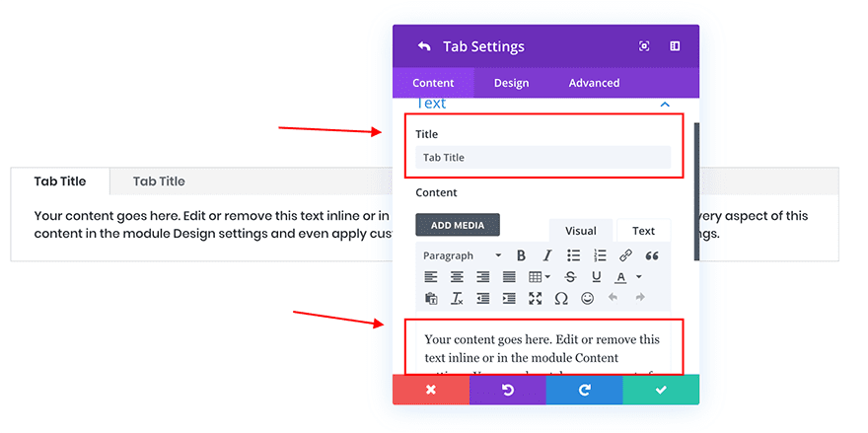Snap settings panel to sidebar icon
Viewport: 868px width, 433px height.
pyautogui.click(x=675, y=46)
